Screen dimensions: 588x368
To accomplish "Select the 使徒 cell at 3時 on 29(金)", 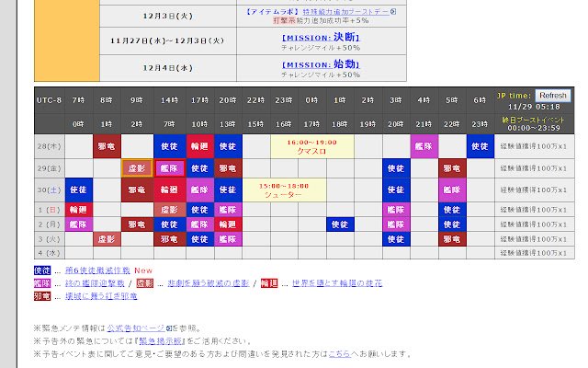I will pos(396,168).
